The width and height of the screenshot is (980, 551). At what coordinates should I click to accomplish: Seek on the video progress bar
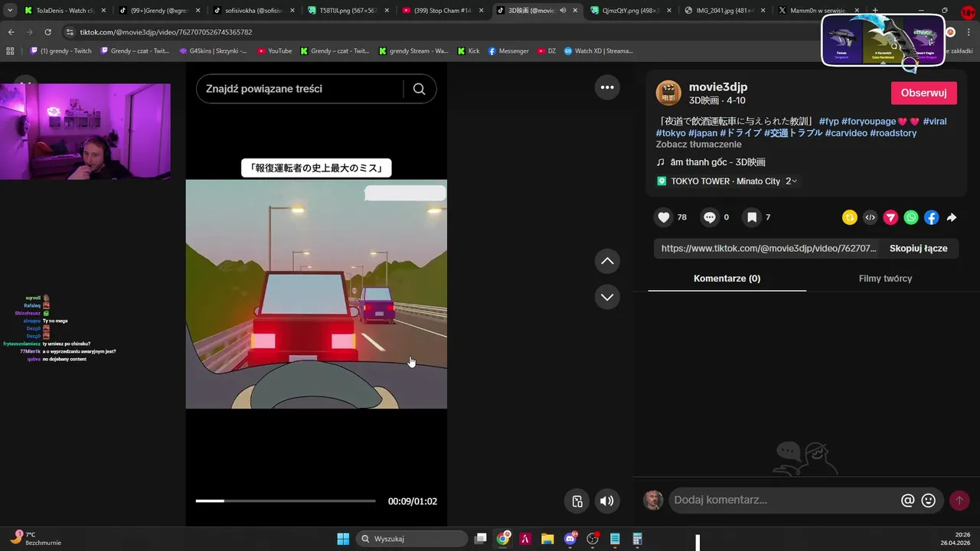286,501
